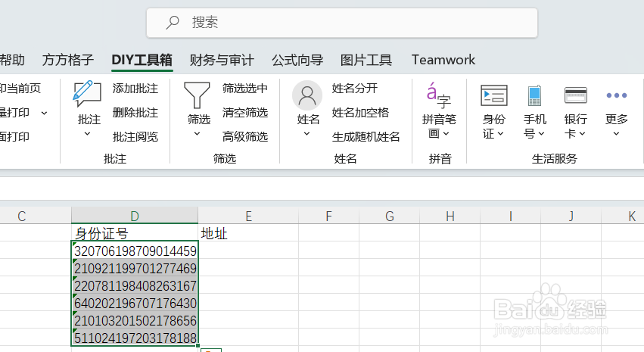The height and width of the screenshot is (352, 644).
Task: Click 姓名分开 button
Action: tap(354, 89)
